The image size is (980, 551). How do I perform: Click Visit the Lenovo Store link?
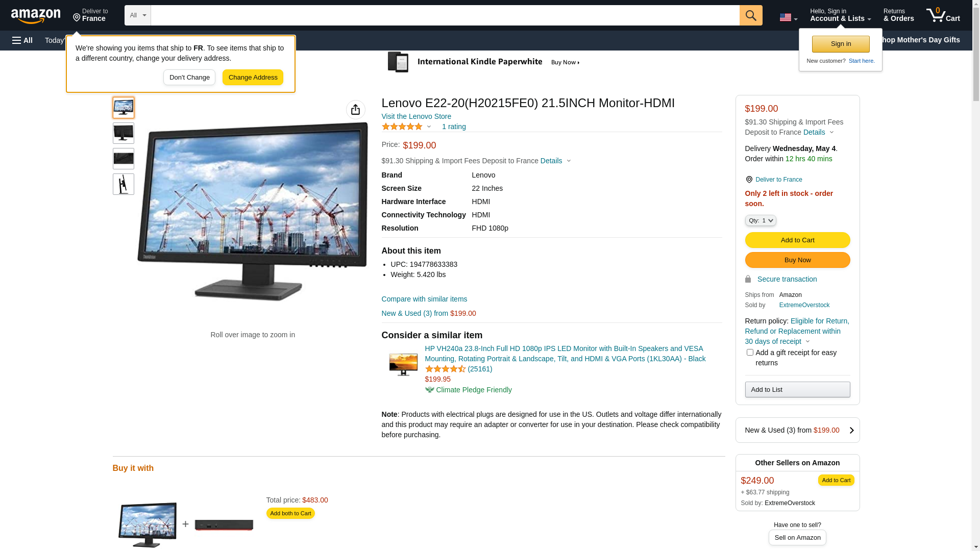[x=416, y=116]
